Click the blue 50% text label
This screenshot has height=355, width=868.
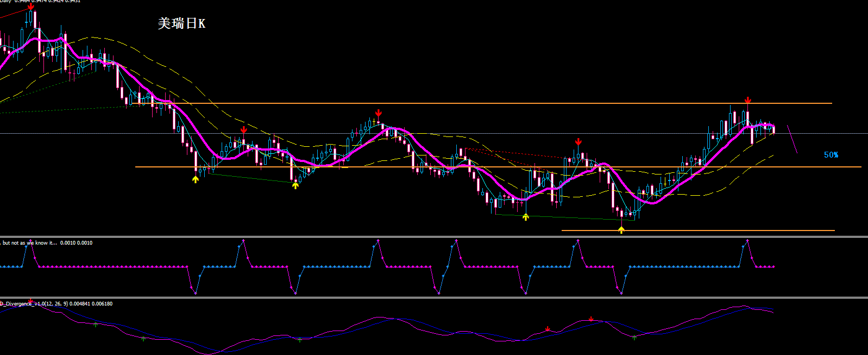(831, 155)
